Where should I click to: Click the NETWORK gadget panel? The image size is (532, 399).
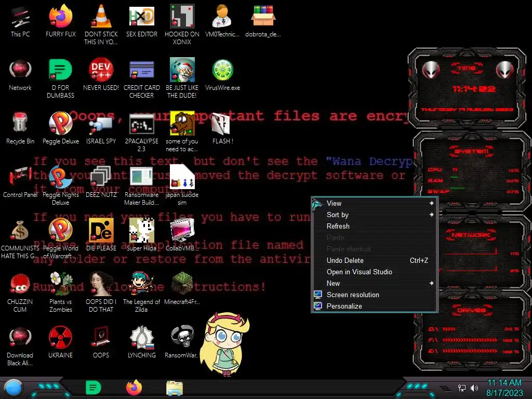click(472, 253)
